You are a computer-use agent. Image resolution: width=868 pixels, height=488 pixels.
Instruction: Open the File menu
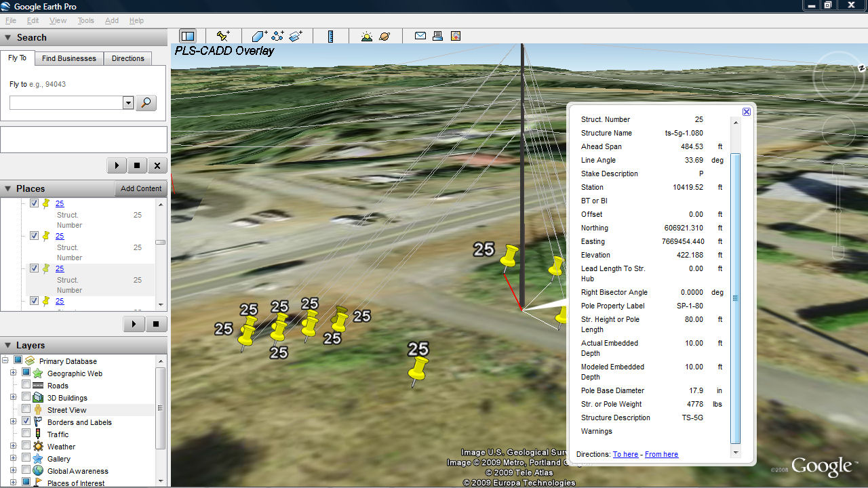[x=11, y=20]
